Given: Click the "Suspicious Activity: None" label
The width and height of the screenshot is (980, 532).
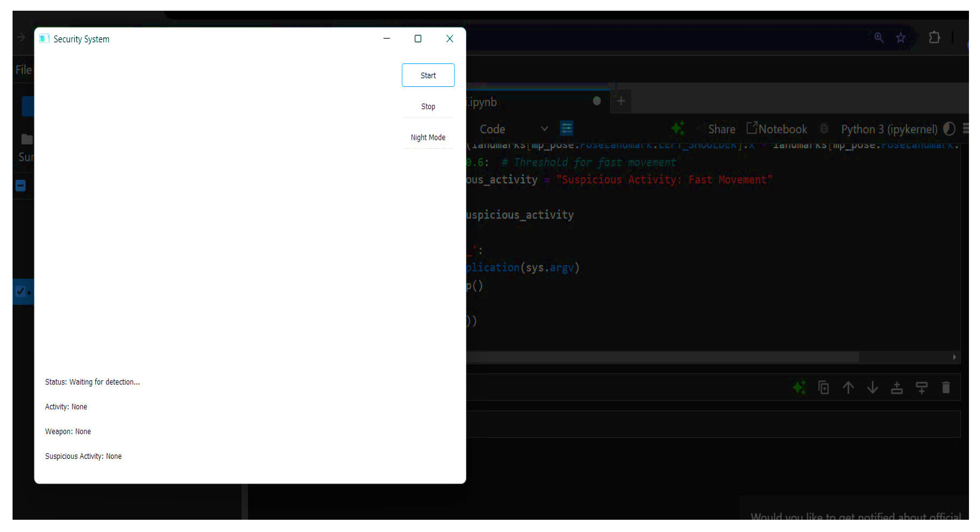Looking at the screenshot, I should tap(83, 456).
